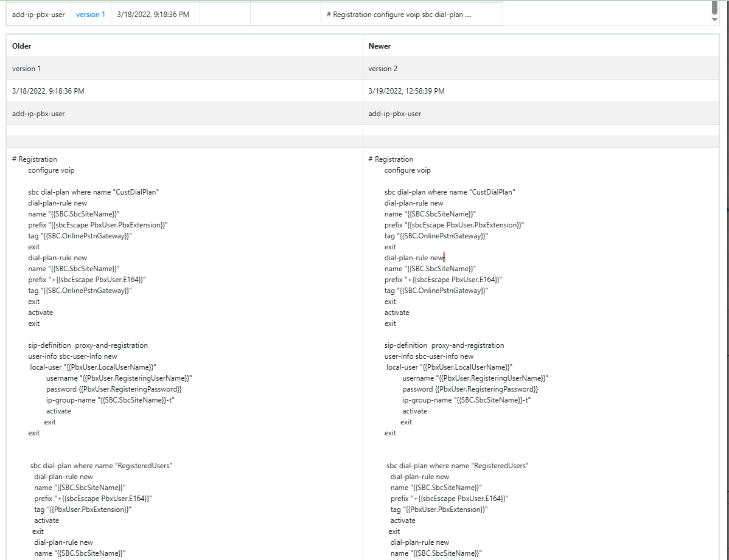Click "sip-definition proxy-and-registration" in the Older pane
The width and height of the screenshot is (729, 560).
88,345
